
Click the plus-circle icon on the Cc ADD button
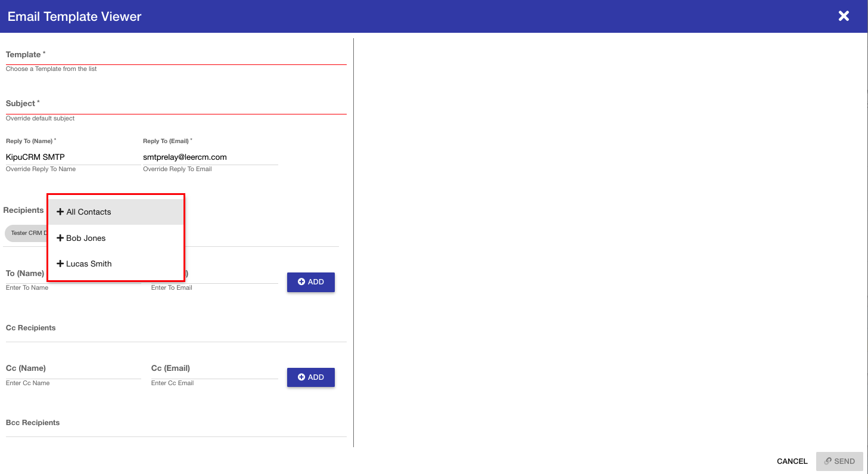(x=301, y=377)
